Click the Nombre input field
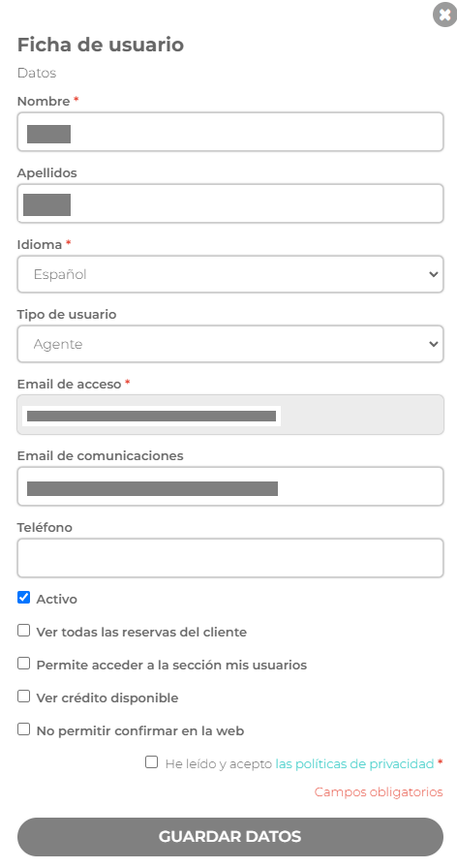This screenshot has height=868, width=457. [230, 132]
